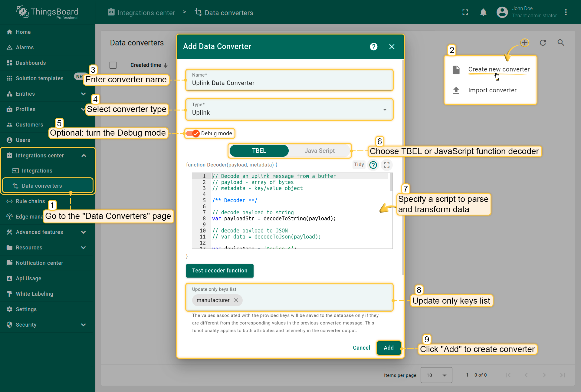581x392 pixels.
Task: Expand code editor to fullscreen
Action: (387, 165)
